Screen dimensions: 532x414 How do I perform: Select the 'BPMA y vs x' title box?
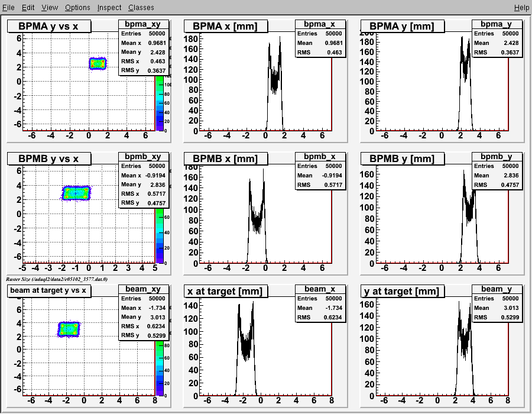(49, 26)
